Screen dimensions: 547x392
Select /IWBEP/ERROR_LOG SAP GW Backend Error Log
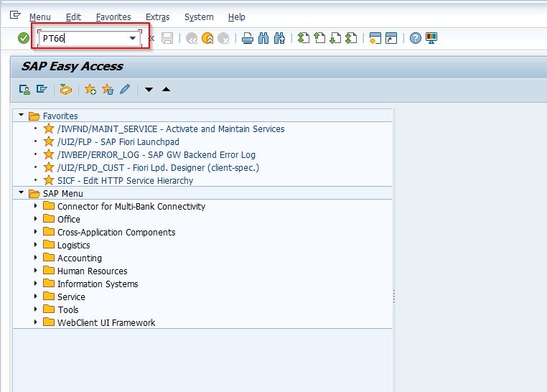point(156,155)
